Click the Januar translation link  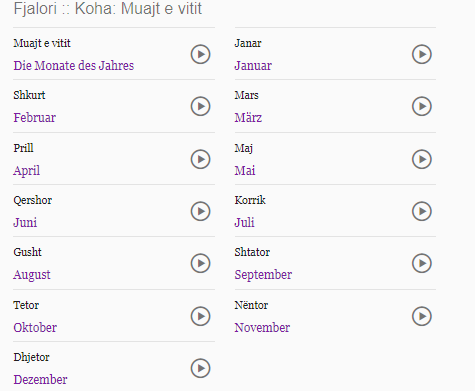(x=253, y=65)
